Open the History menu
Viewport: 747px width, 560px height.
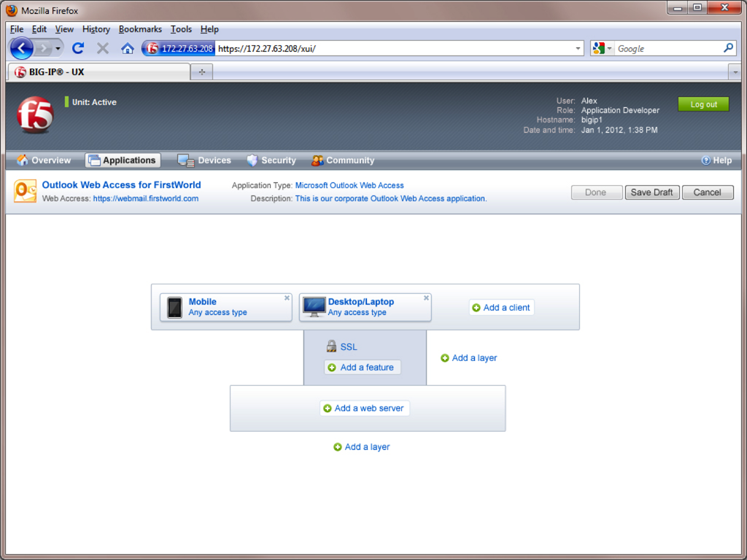(x=96, y=29)
